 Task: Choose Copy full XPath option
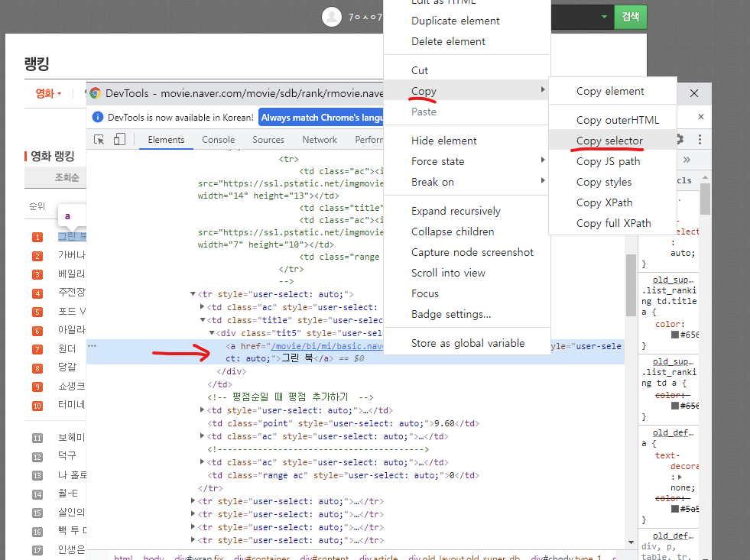click(612, 222)
